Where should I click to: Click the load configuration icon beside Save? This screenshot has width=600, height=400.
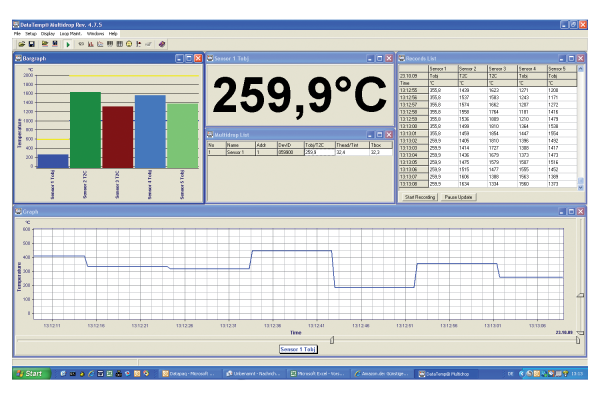click(x=45, y=44)
